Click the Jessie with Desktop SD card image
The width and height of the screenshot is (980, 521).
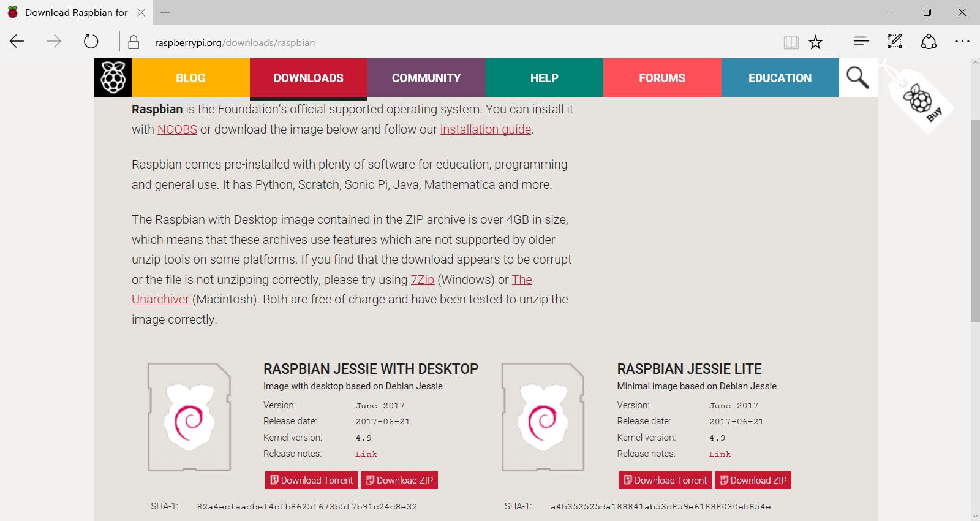[x=189, y=417]
